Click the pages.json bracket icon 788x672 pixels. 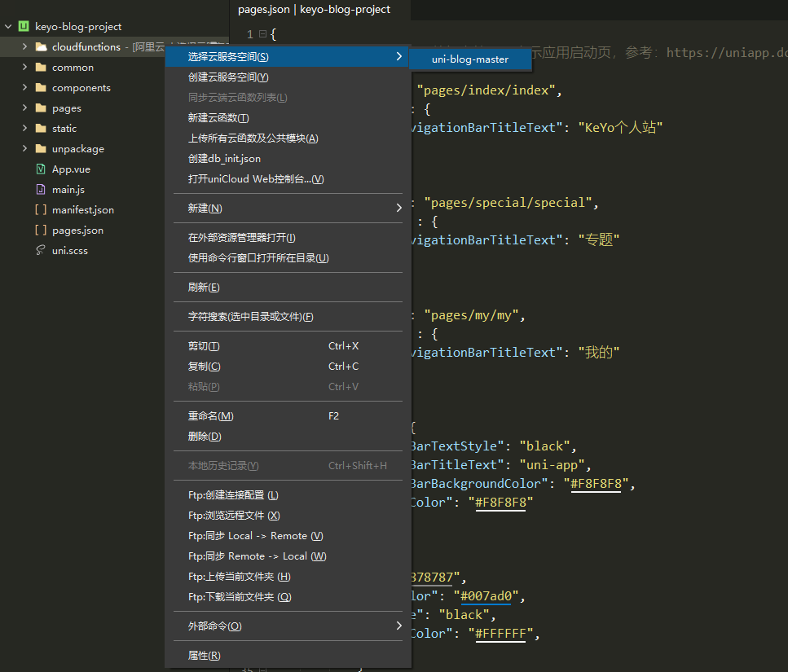pyautogui.click(x=41, y=231)
